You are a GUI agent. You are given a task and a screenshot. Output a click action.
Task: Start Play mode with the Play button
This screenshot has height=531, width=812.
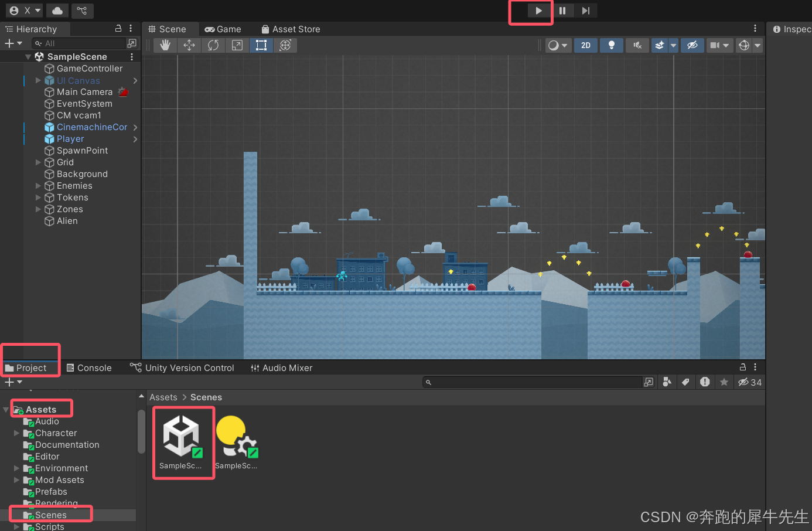[538, 11]
